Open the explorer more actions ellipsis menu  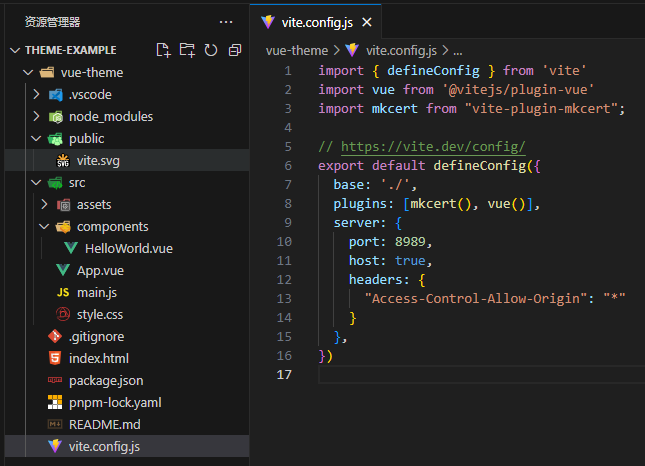pyautogui.click(x=226, y=22)
